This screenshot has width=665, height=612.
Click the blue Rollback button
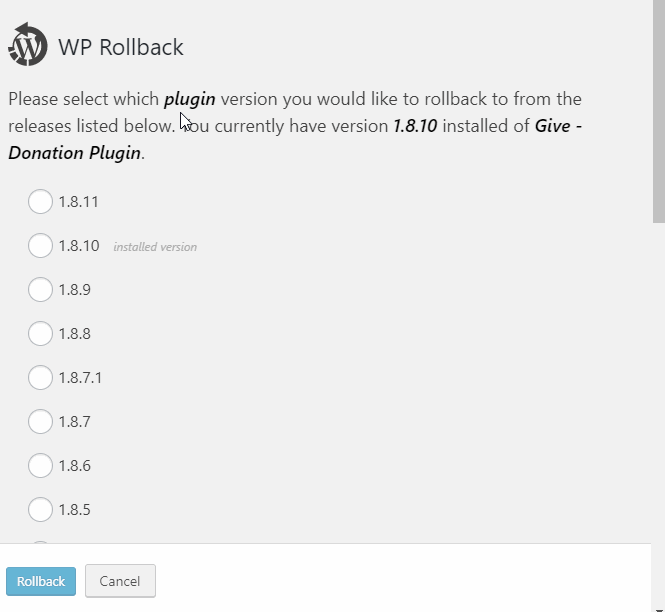tap(41, 581)
